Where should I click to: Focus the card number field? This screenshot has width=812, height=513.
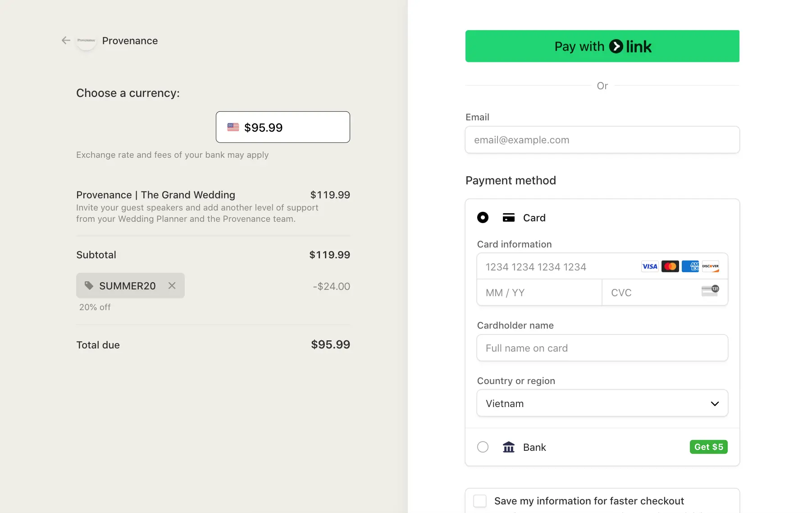(602, 266)
